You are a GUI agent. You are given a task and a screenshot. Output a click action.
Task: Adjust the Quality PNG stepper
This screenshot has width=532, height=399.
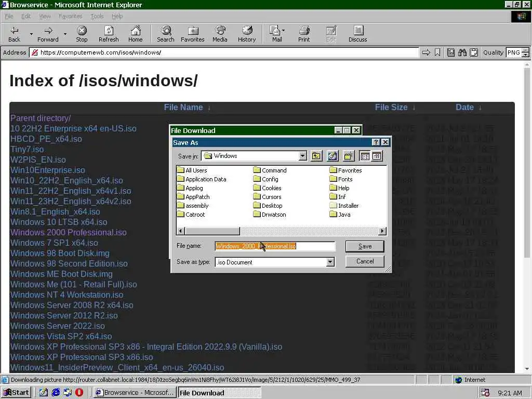[526, 52]
